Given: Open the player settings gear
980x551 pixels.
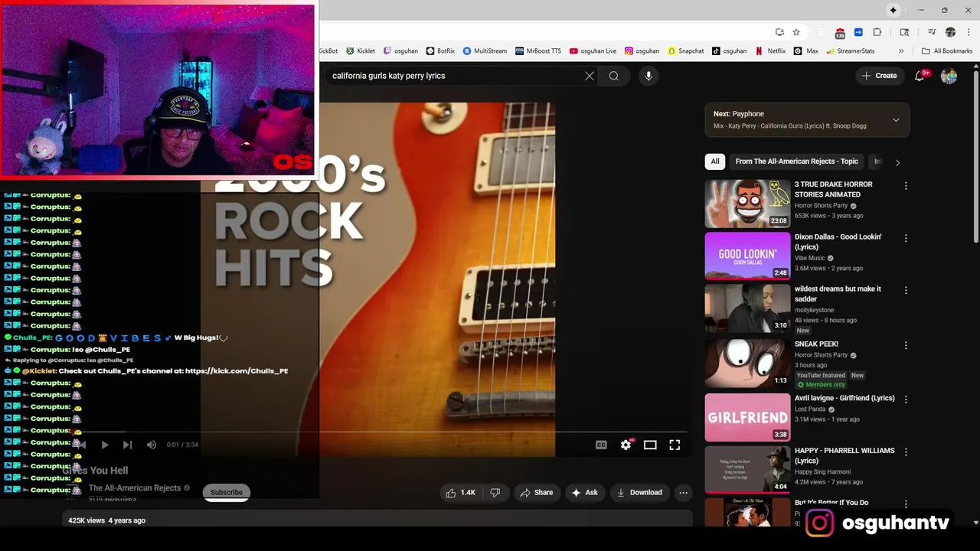Looking at the screenshot, I should tap(626, 445).
